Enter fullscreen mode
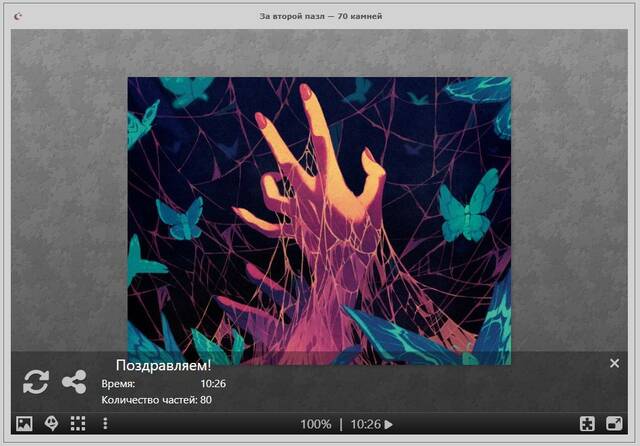Screen dimensions: 640x446 [614, 424]
